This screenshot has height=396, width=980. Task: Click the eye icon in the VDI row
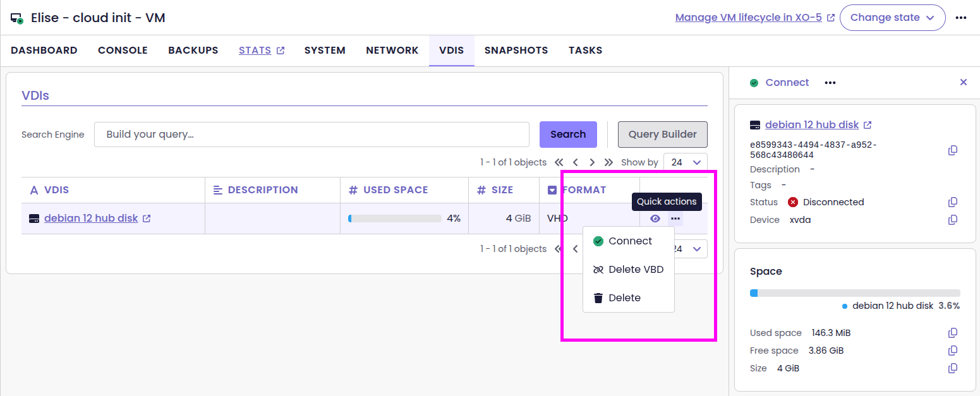click(655, 219)
